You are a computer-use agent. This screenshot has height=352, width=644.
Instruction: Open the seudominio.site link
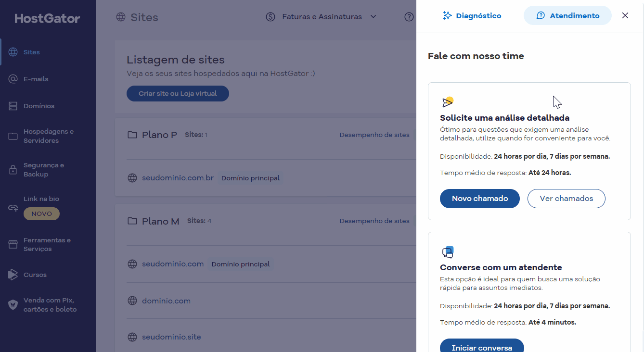(x=171, y=337)
